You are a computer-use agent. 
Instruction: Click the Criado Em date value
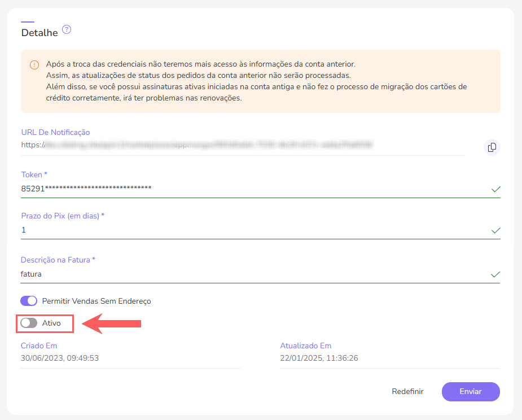[59, 358]
